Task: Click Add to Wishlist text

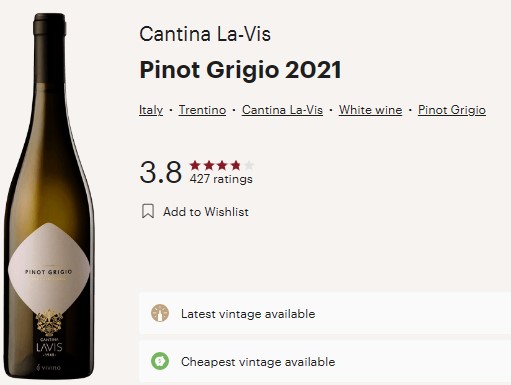Action: click(x=206, y=212)
